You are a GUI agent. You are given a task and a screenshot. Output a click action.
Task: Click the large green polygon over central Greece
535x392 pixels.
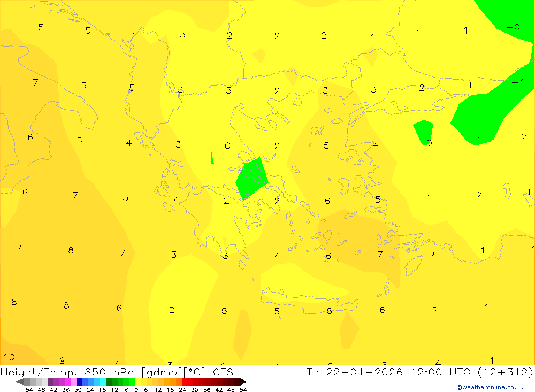coord(252,179)
